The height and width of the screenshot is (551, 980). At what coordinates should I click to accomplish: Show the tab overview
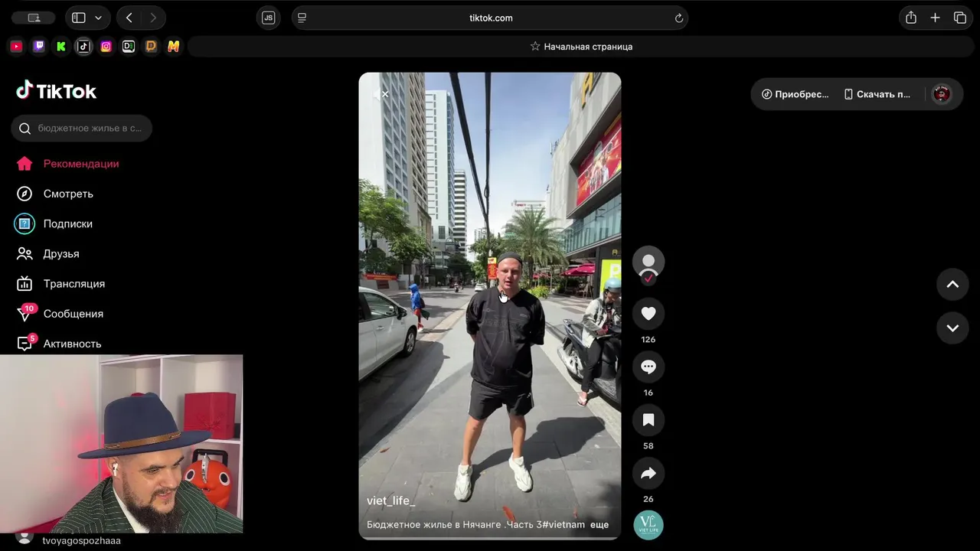(x=959, y=18)
